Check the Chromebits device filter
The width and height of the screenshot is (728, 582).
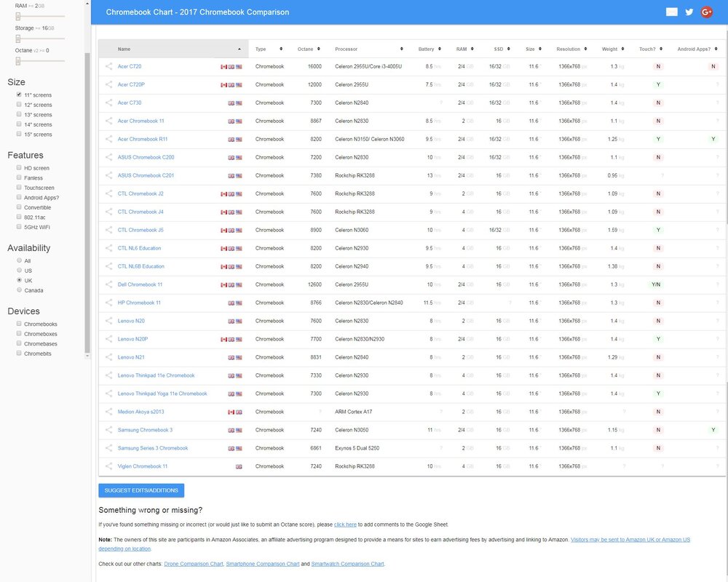tap(19, 353)
